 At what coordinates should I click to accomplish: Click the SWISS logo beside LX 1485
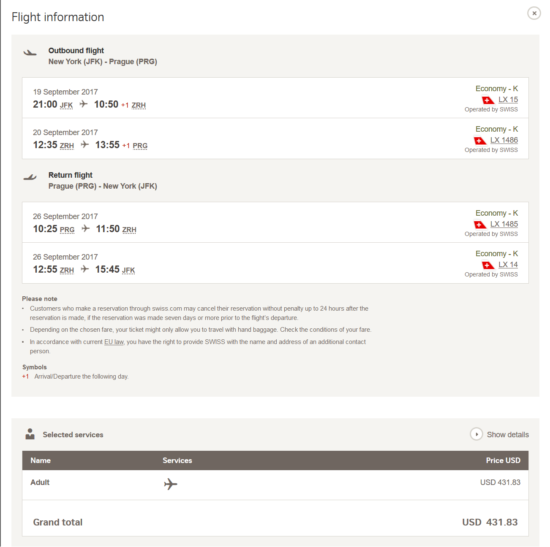[480, 225]
